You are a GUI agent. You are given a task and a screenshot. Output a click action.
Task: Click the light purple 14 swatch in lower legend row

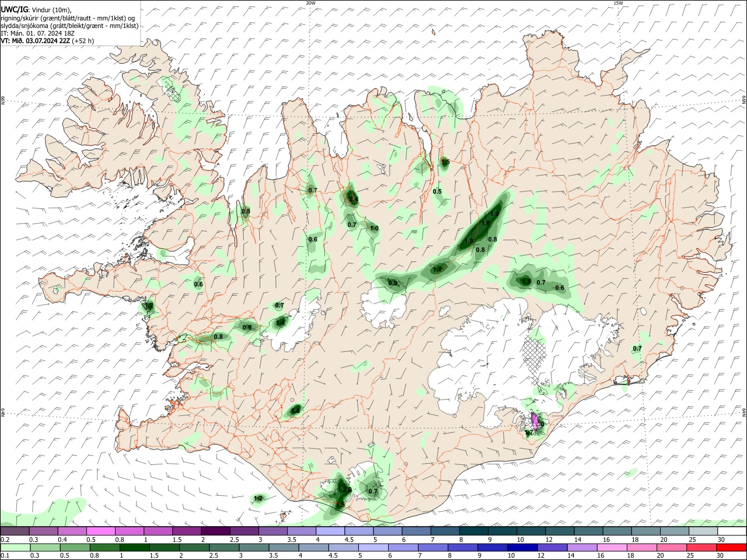(x=582, y=548)
